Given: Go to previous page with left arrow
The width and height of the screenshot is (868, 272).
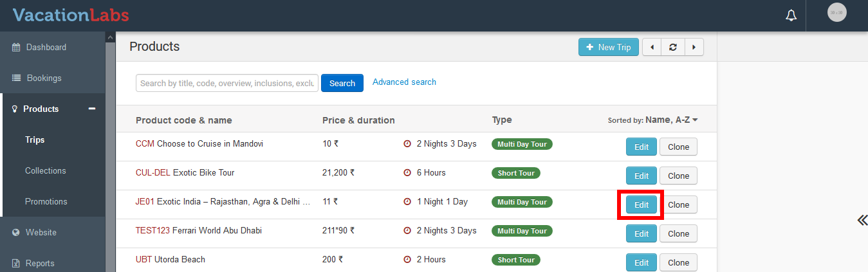Looking at the screenshot, I should (x=652, y=47).
